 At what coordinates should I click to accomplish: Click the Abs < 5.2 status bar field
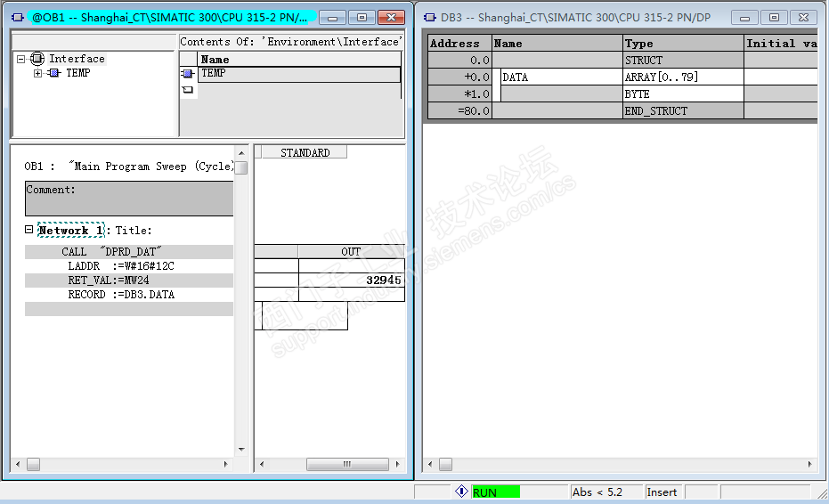605,492
